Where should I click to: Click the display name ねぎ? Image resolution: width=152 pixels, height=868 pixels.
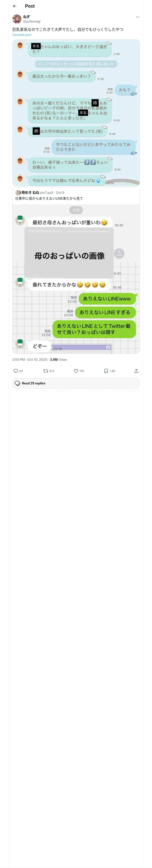pos(26,16)
